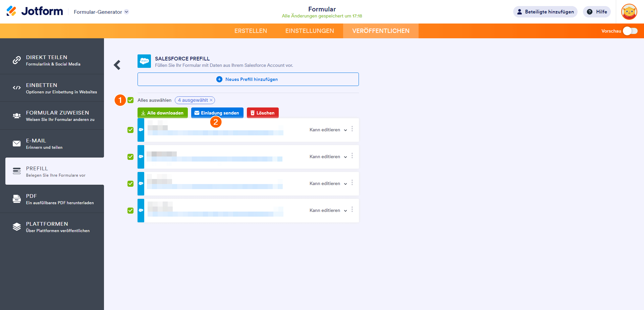The height and width of the screenshot is (310, 644).
Task: Click Salesforce cloud icon on second prefill row
Action: click(141, 157)
